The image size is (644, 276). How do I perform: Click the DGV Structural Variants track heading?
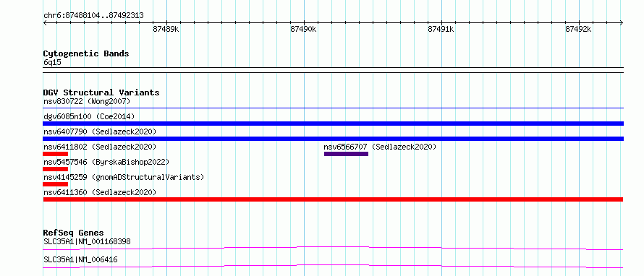(x=101, y=92)
